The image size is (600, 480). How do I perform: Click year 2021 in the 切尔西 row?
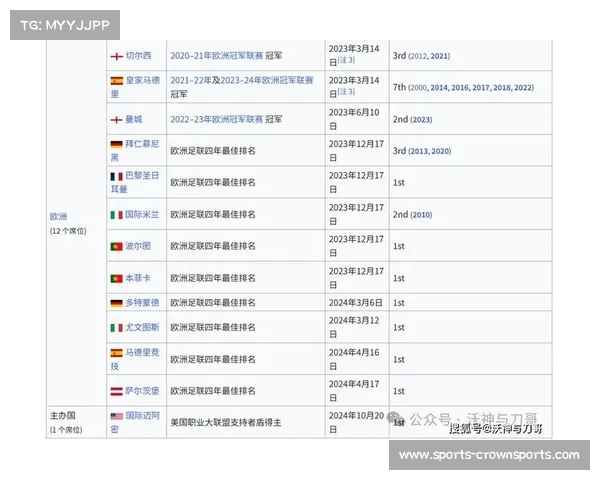coord(439,56)
